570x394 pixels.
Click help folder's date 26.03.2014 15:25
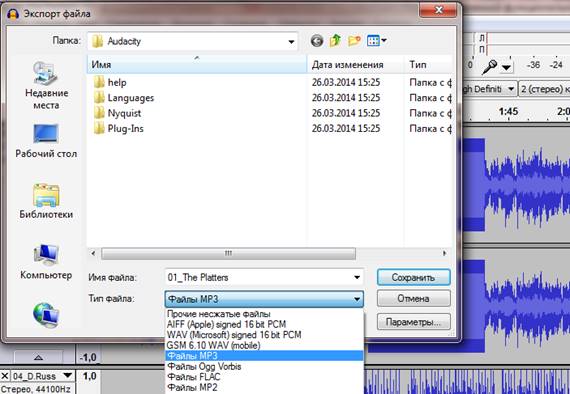[346, 83]
